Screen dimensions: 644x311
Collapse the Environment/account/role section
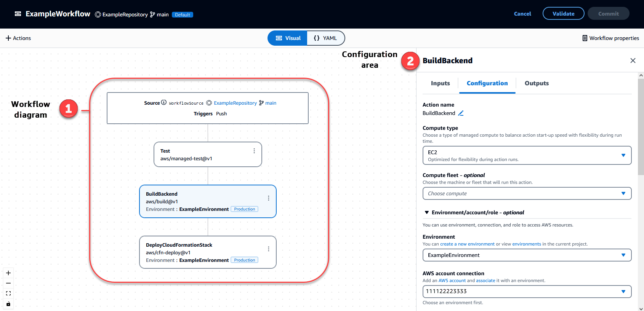[427, 212]
